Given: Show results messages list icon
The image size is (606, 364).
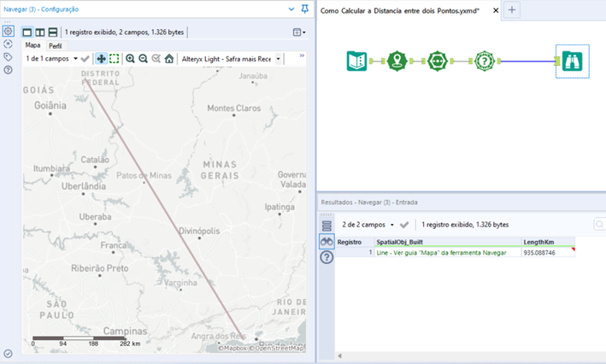Looking at the screenshot, I should [327, 226].
